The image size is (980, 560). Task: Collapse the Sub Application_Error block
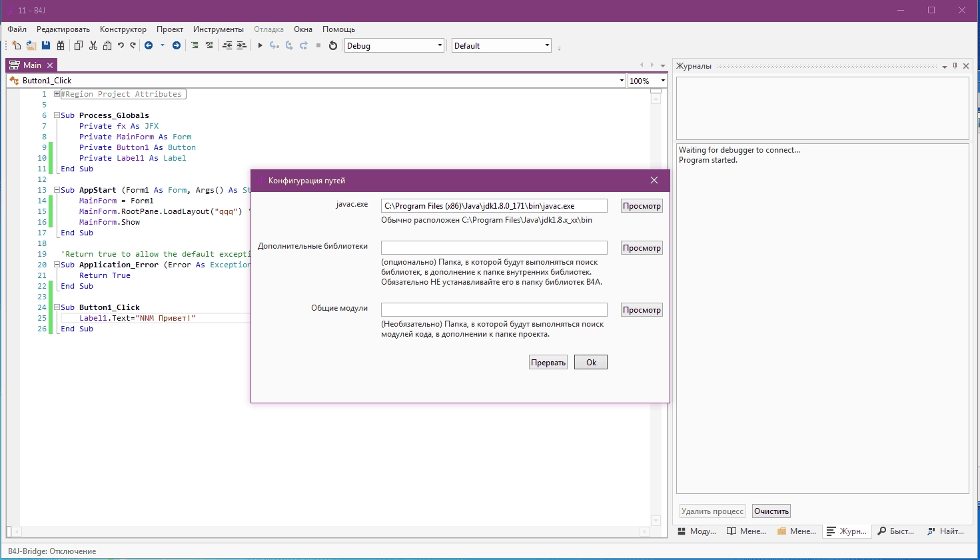tap(57, 265)
